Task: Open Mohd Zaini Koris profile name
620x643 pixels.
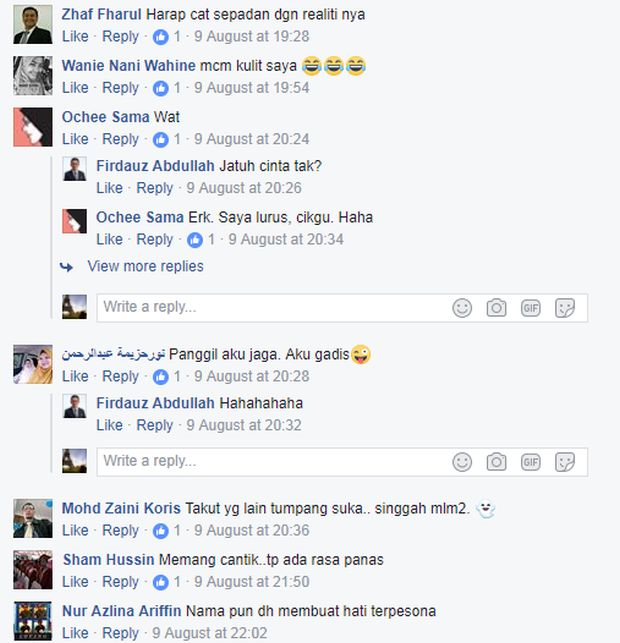Action: [x=121, y=508]
